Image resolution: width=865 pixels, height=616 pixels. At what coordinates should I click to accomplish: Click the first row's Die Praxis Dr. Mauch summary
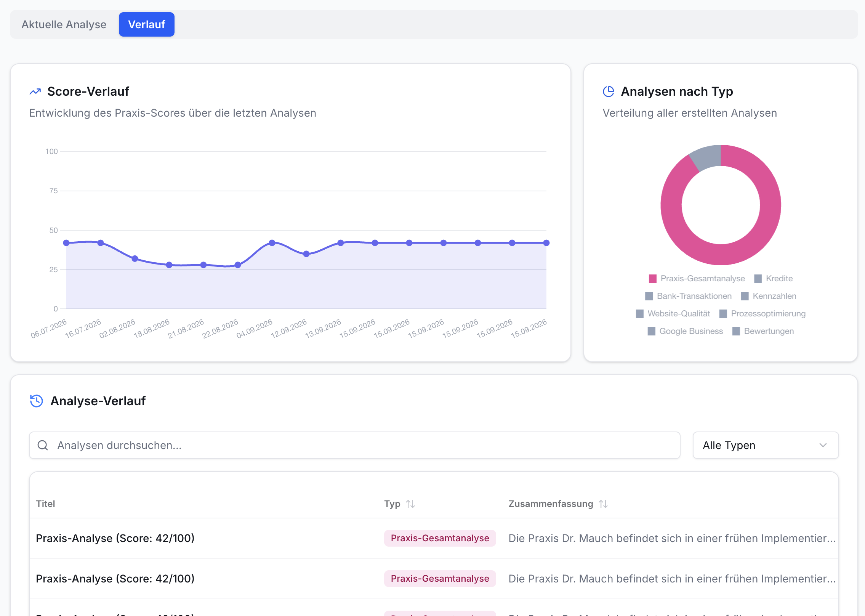coord(672,538)
